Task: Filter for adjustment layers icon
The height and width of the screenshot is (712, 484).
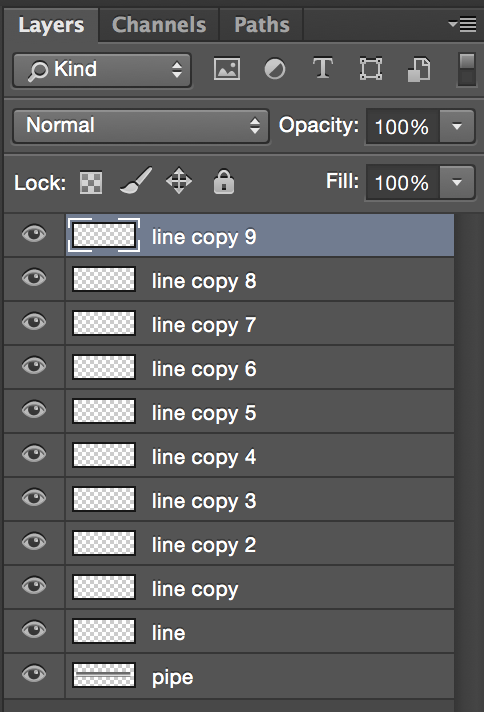Action: [x=275, y=69]
